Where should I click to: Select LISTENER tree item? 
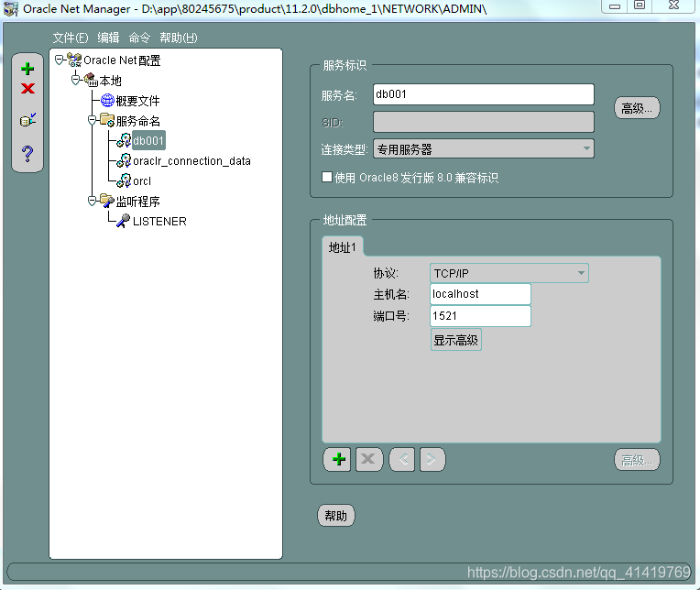tap(159, 221)
